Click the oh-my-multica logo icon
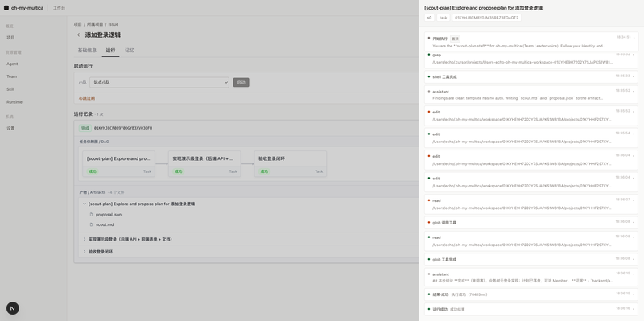 pyautogui.click(x=6, y=8)
